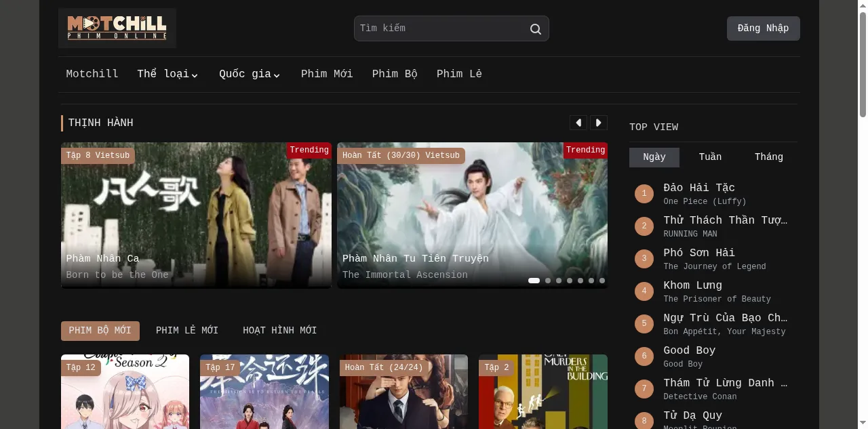Open the Phim Lẻ menu item

coord(459,74)
